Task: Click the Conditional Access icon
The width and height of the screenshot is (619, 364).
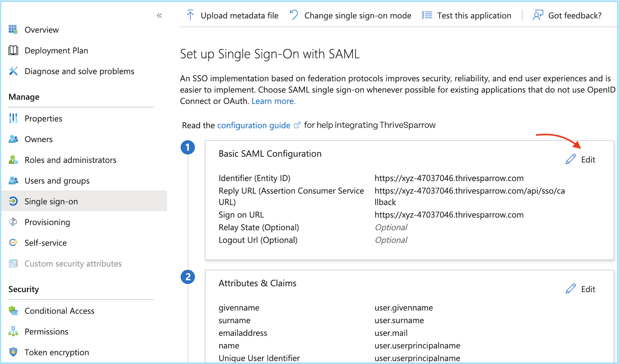Action: 13,311
